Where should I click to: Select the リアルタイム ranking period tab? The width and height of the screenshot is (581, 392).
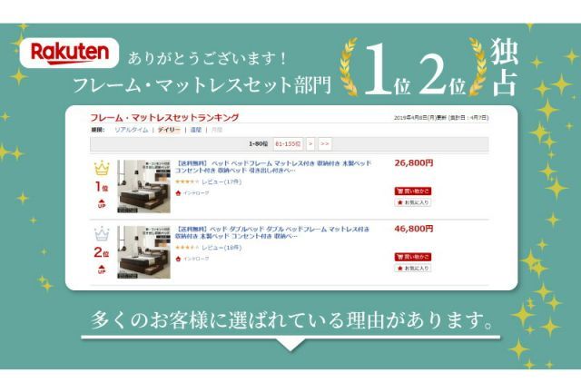click(x=131, y=130)
